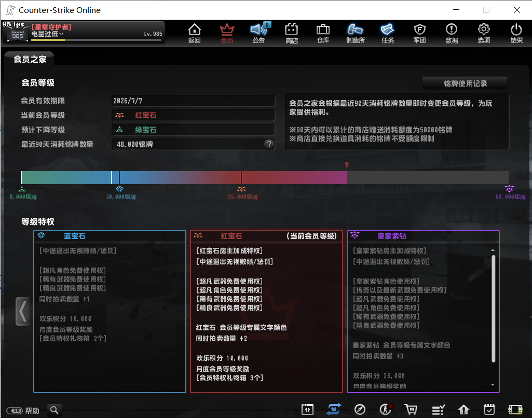532x418 pixels.
Task: Click the magnifier search icon
Action: (x=54, y=410)
